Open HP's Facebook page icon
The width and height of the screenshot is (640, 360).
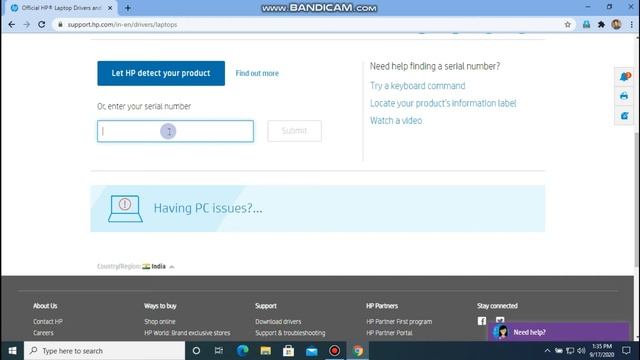pos(482,321)
